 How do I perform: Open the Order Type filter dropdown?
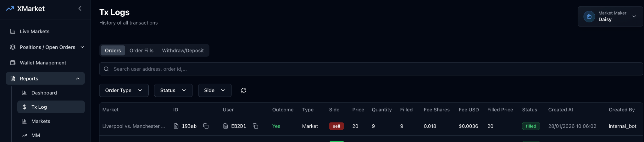(124, 90)
